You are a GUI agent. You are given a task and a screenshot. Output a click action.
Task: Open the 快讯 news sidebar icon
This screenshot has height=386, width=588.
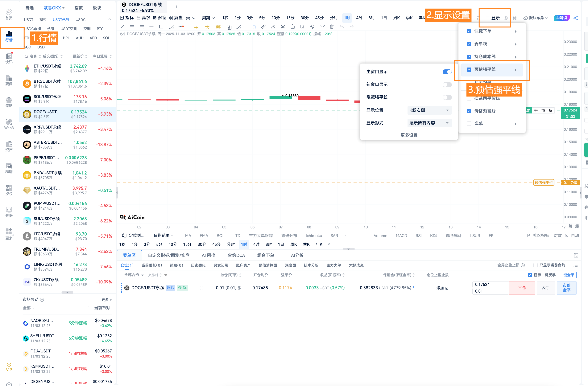click(x=9, y=58)
